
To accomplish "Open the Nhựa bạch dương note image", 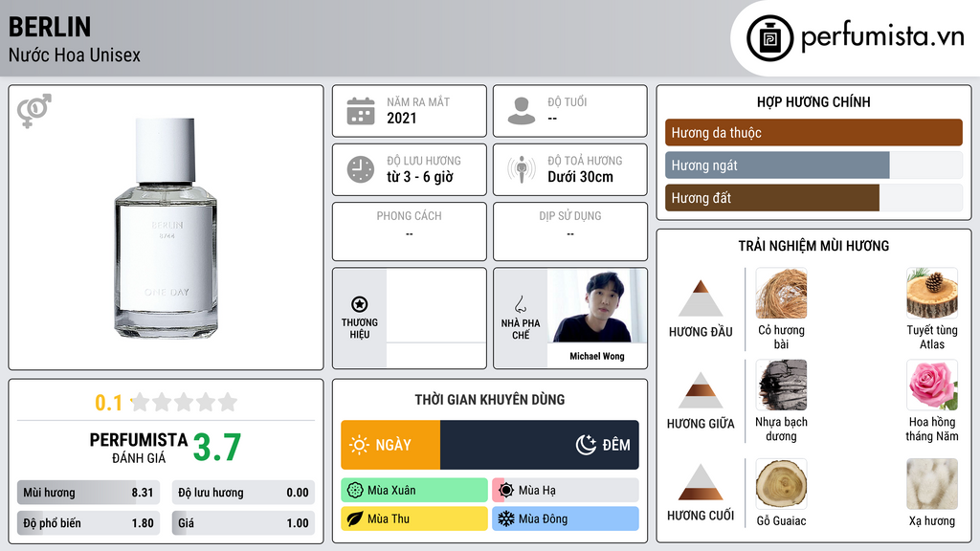I will point(781,385).
